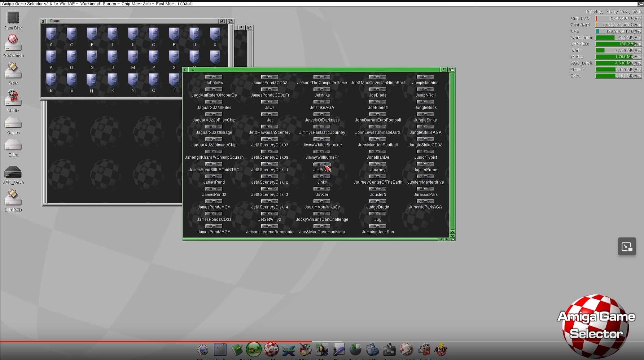644x360 pixels.
Task: Open drawer C in Game window
Action: click(x=71, y=37)
